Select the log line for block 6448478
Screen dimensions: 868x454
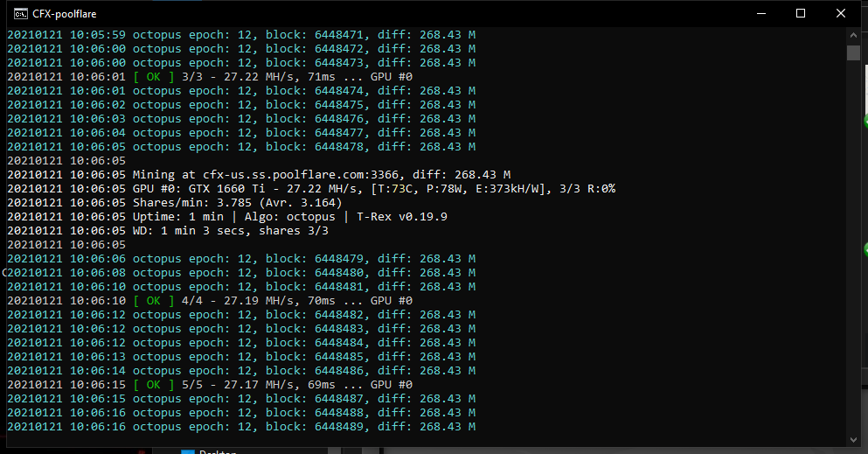(241, 147)
